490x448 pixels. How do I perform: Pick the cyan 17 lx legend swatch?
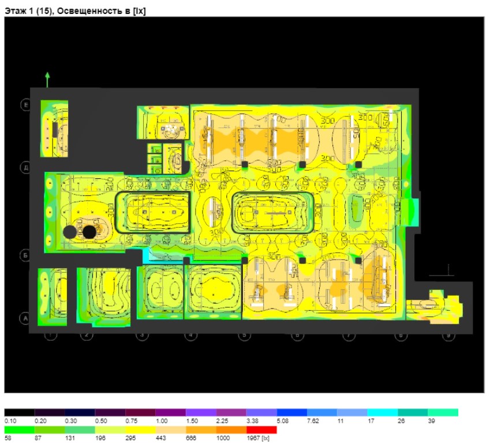[383, 413]
